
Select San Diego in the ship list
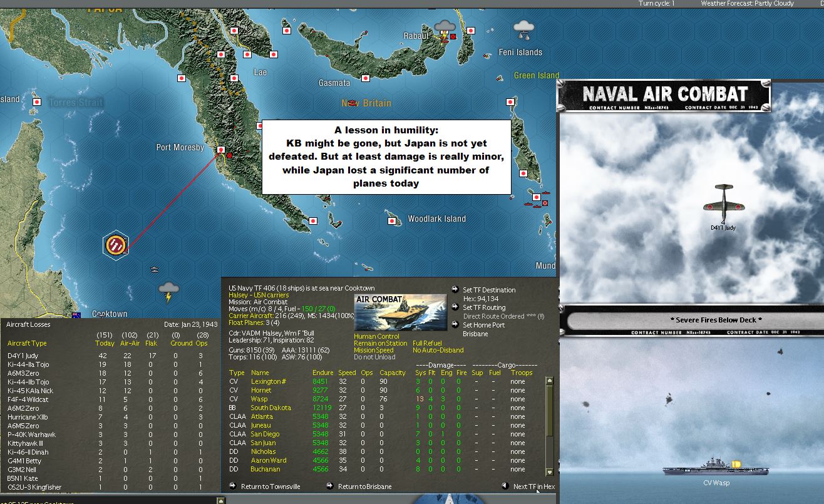tap(265, 434)
